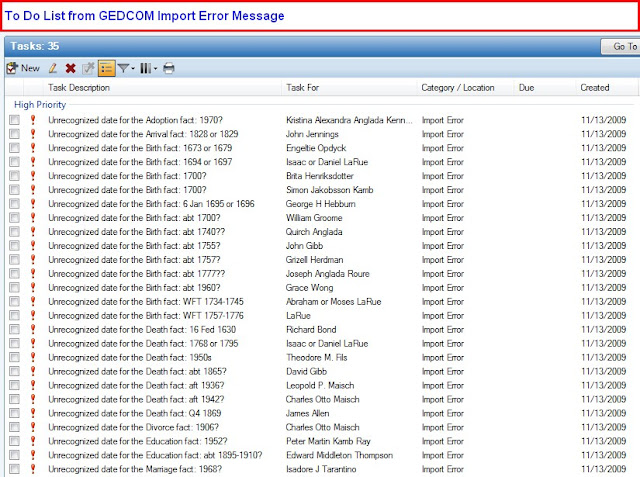Check the checkbox for Quirch Anglada task

pos(14,232)
